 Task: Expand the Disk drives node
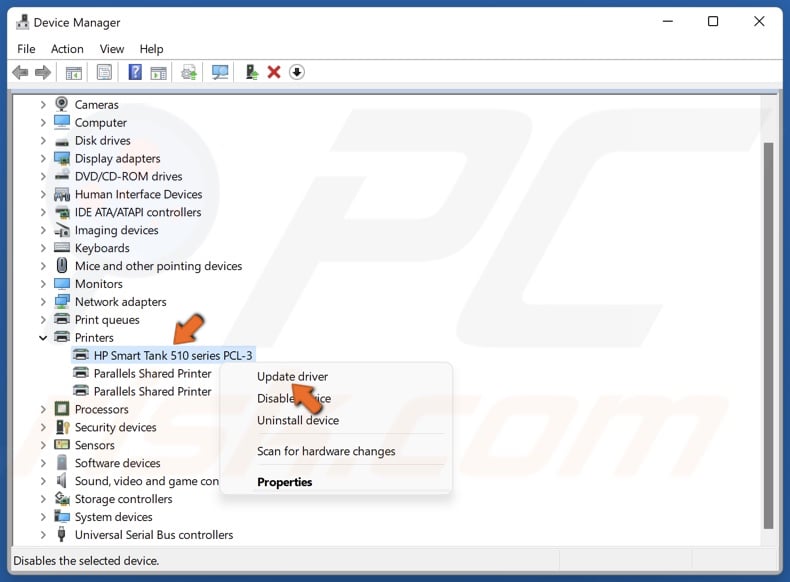(43, 141)
